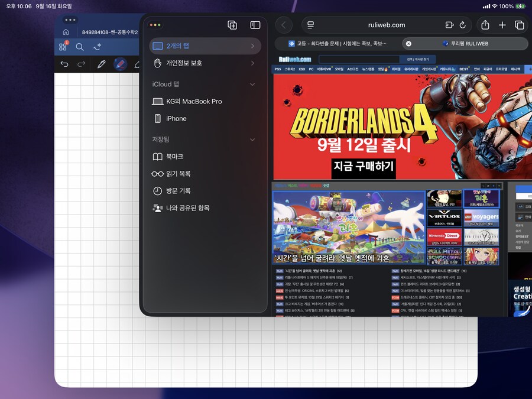The height and width of the screenshot is (399, 532).
Task: Open 방문 기록 browsing history
Action: 205,191
